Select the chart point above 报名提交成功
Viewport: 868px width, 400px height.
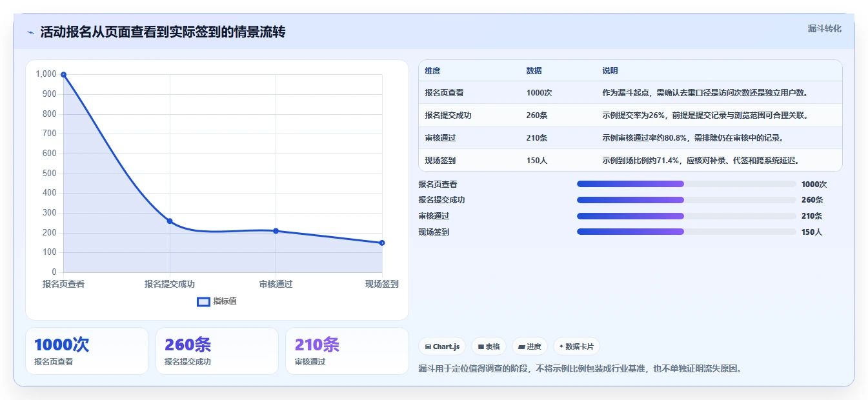click(x=170, y=221)
